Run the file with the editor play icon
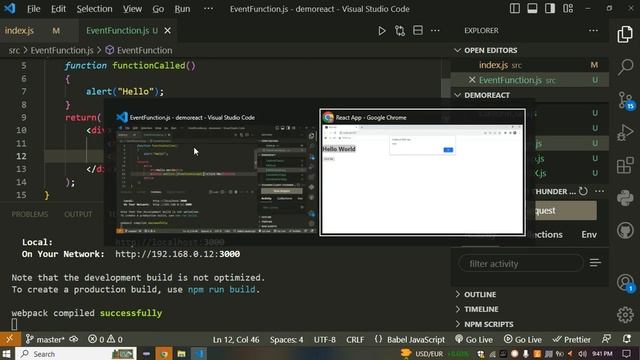 tap(382, 31)
